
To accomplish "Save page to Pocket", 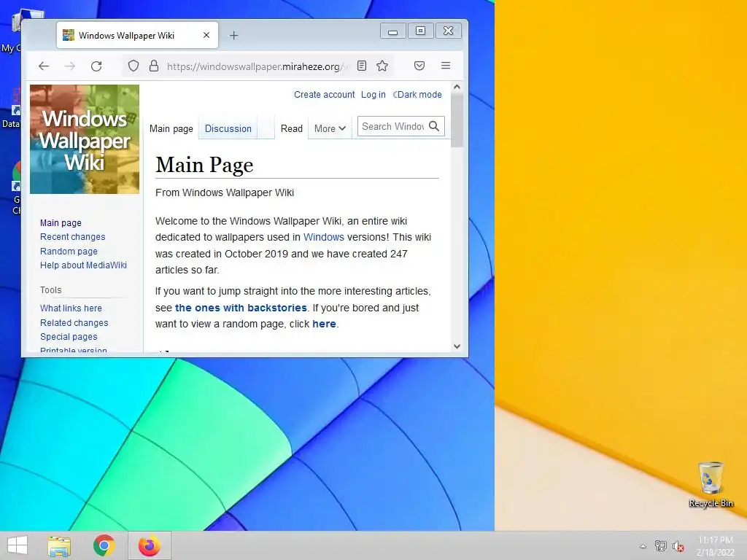I will point(419,66).
